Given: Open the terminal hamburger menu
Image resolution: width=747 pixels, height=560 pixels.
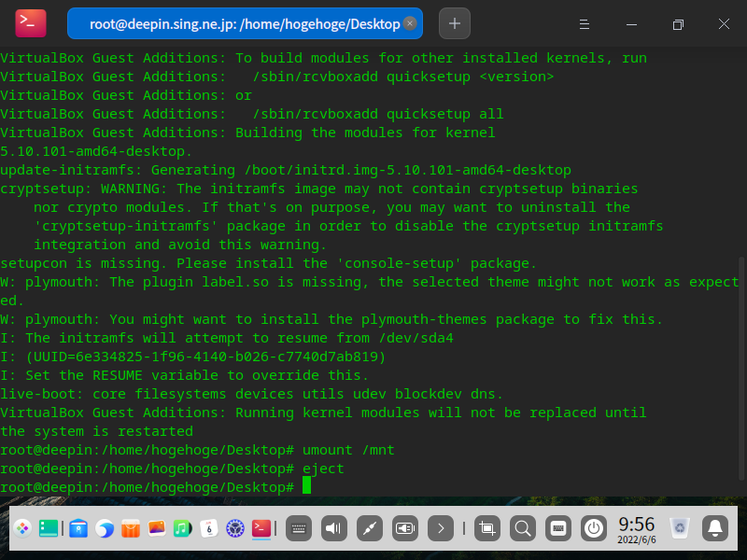Looking at the screenshot, I should [585, 24].
